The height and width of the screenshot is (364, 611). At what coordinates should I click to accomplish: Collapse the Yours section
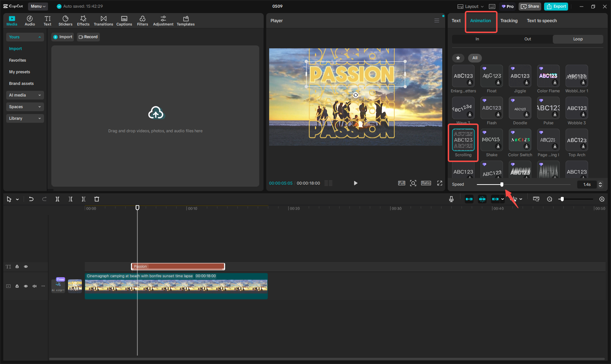click(x=25, y=37)
